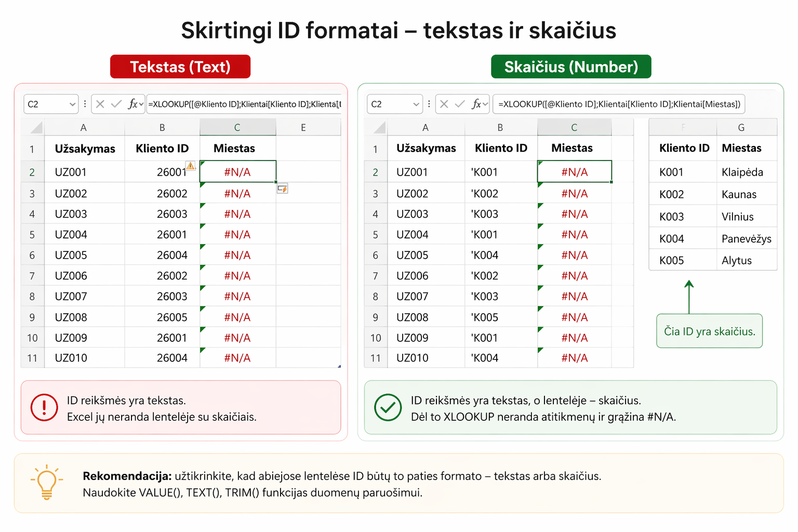This screenshot has height=532, width=798.
Task: Click Panevėžys in the lookup table
Action: point(747,238)
